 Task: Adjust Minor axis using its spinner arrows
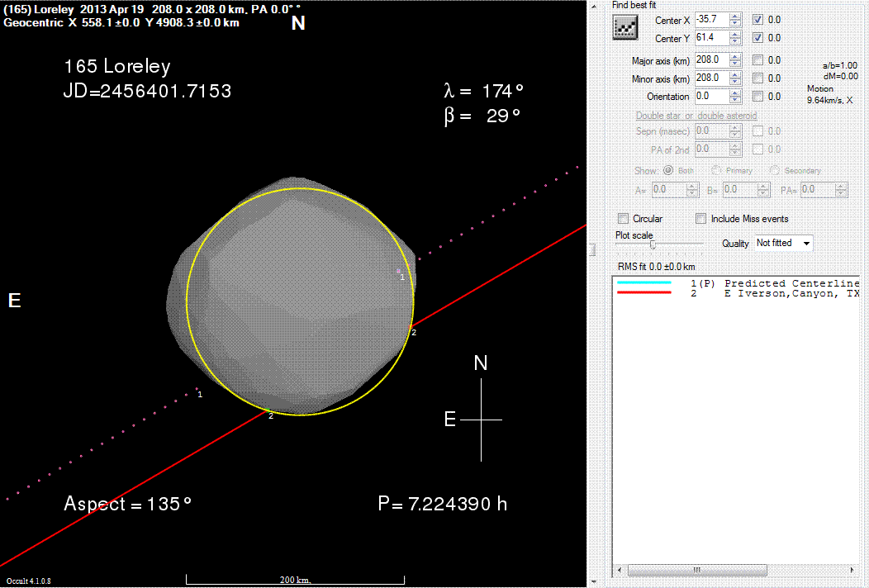pos(735,78)
